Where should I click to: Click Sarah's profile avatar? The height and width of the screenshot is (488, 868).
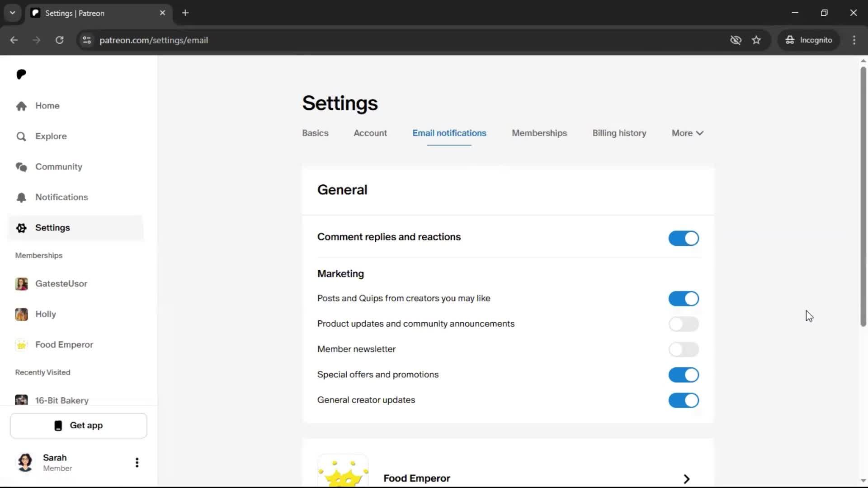tap(25, 462)
